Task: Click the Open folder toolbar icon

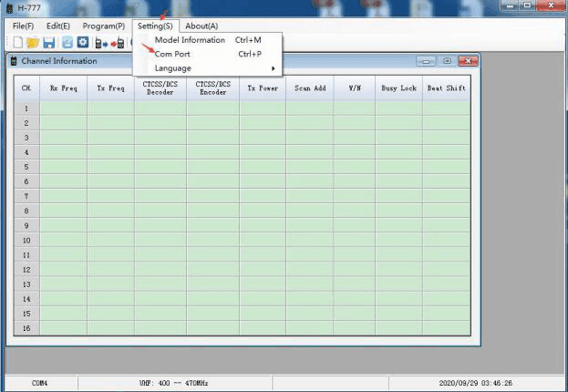Action: pos(33,43)
